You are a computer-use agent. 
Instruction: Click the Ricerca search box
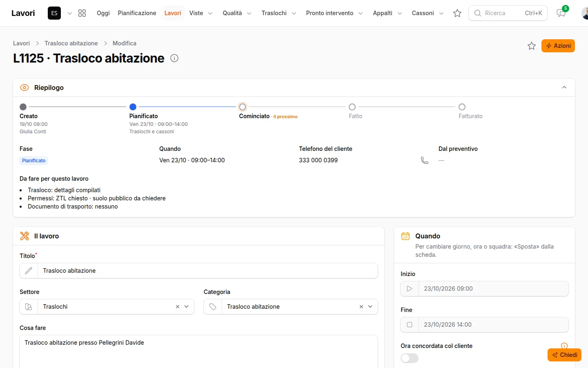tap(508, 13)
